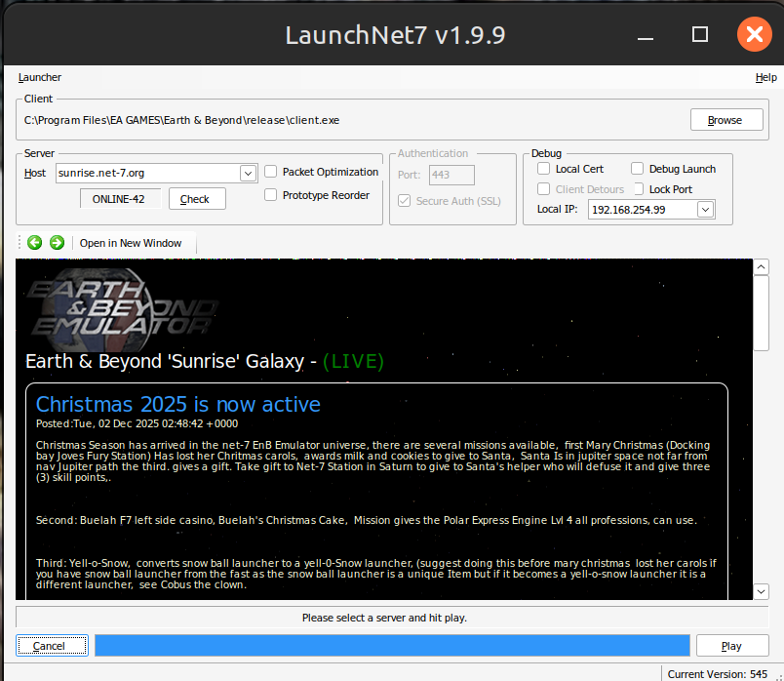784x681 pixels.
Task: Click Open in New Window toolbar item
Action: tap(131, 243)
